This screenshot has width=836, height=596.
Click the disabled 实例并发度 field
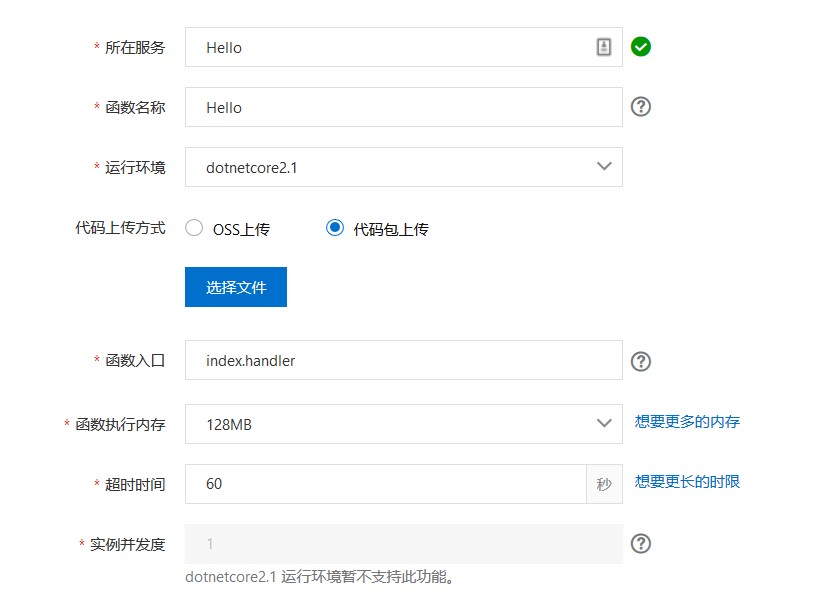404,544
